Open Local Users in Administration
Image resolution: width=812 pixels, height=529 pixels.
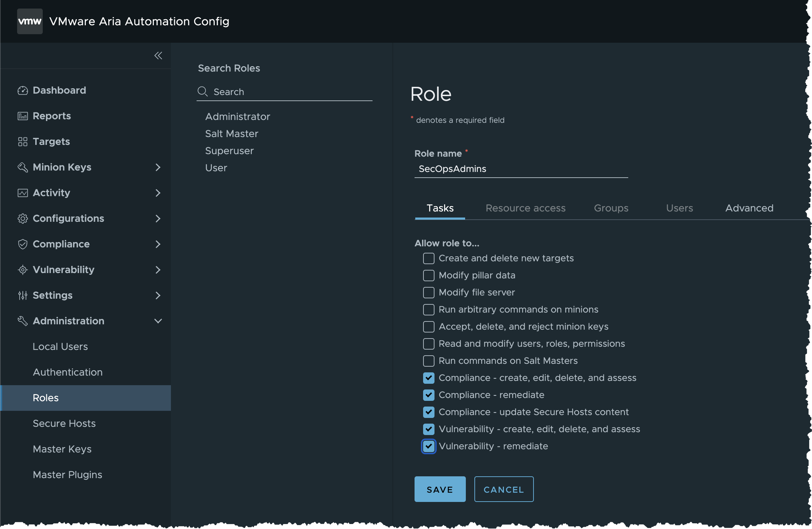click(x=60, y=347)
